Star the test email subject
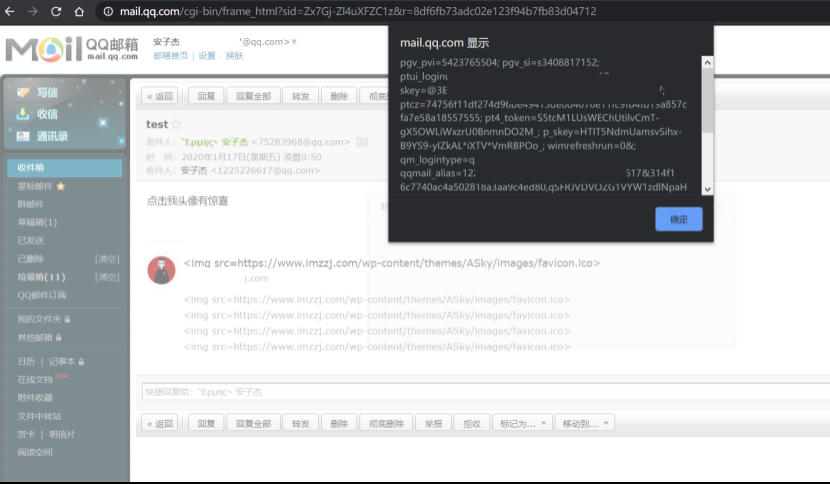The image size is (830, 484). (x=176, y=124)
